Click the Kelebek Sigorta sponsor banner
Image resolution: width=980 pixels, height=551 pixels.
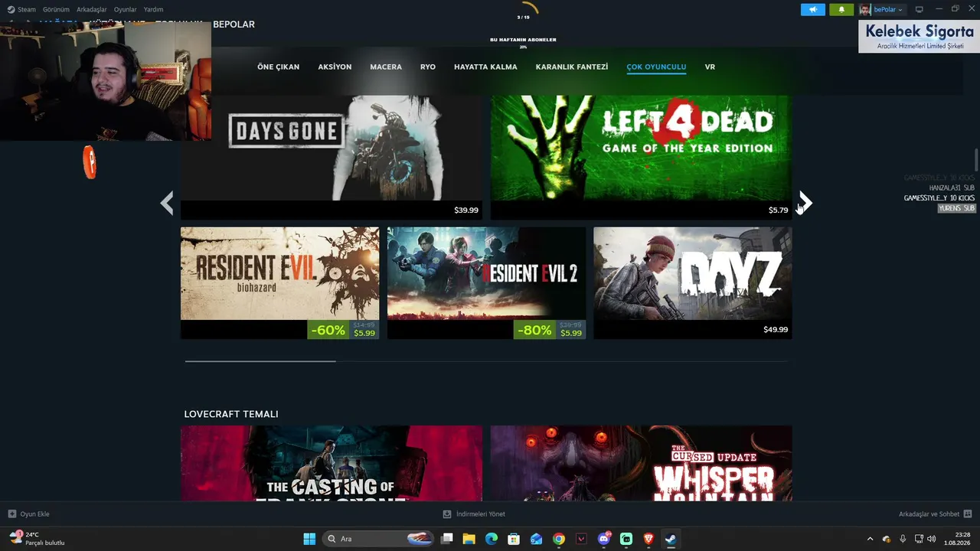[919, 36]
